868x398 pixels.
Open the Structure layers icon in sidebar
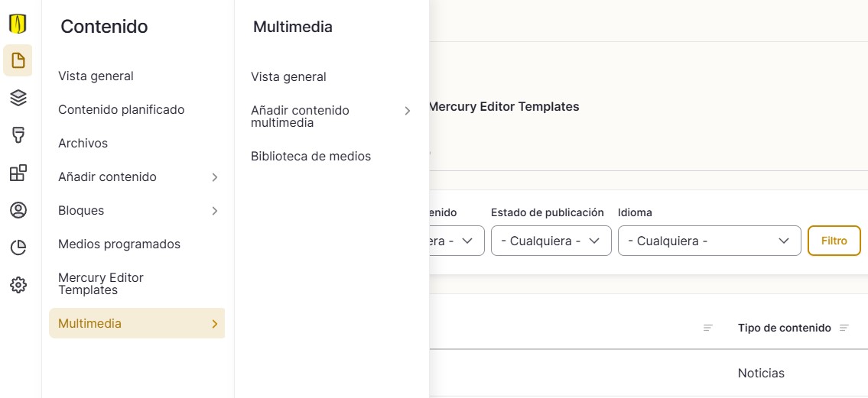coord(18,98)
